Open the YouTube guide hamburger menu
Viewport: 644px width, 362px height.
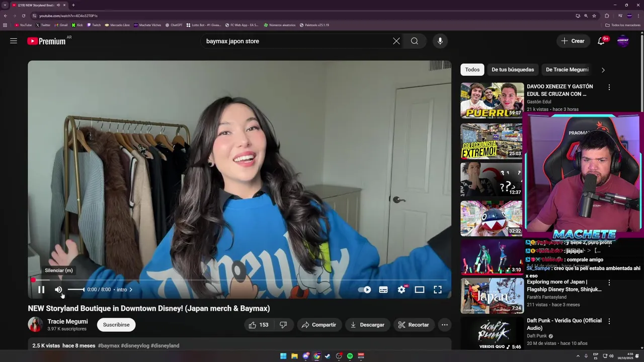[x=14, y=41]
